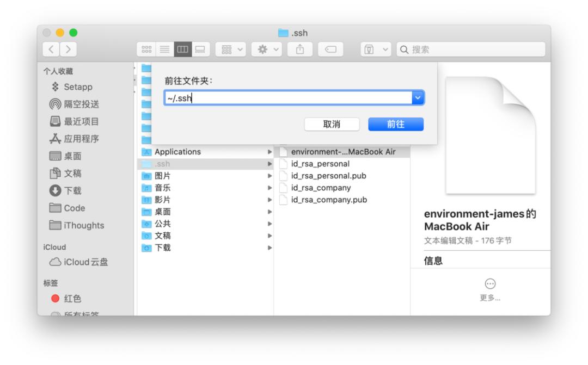The height and width of the screenshot is (365, 588).
Task: Select the 公共 folder
Action: coord(206,224)
